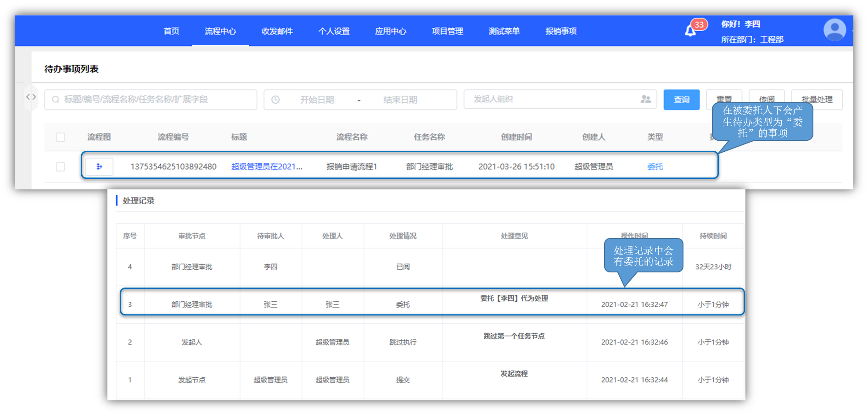This screenshot has width=868, height=415.
Task: Click the clock icon in date range
Action: coord(275,100)
